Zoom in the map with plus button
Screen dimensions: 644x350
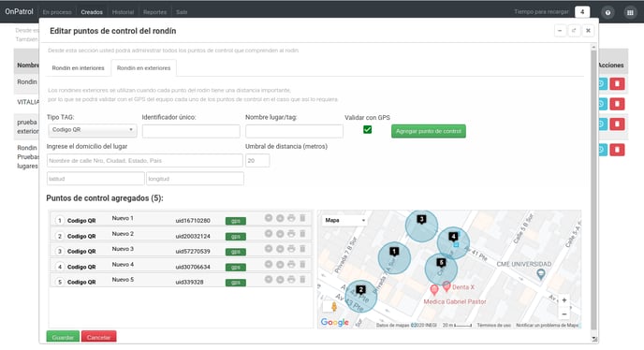point(564,300)
